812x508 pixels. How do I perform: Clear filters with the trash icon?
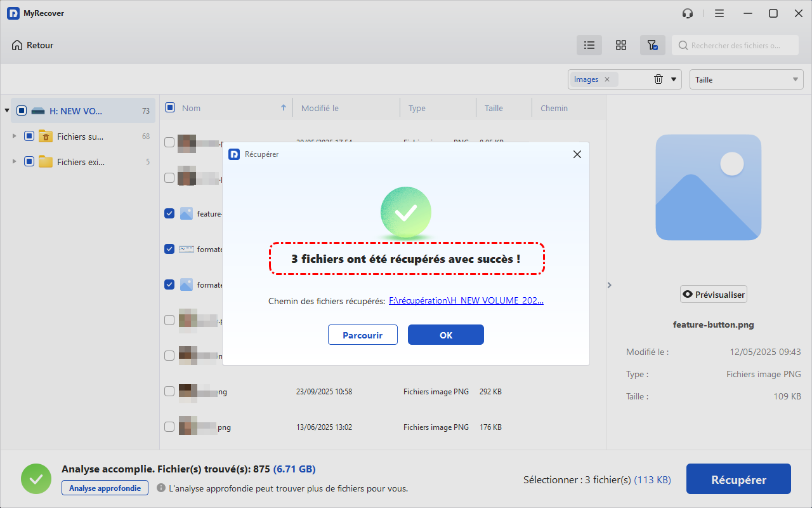point(658,79)
